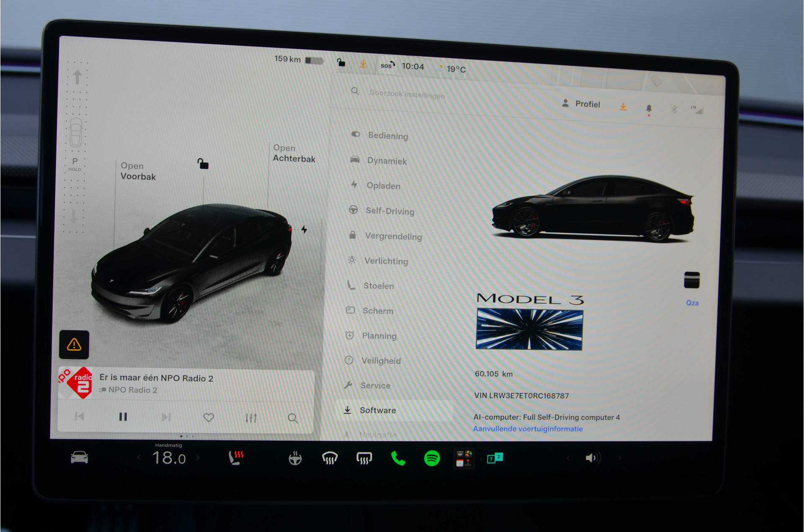This screenshot has height=532, width=804.
Task: Open the phone app
Action: tap(398, 459)
